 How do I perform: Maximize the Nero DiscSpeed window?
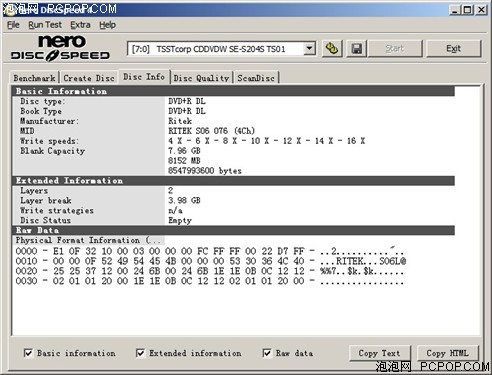click(x=467, y=10)
